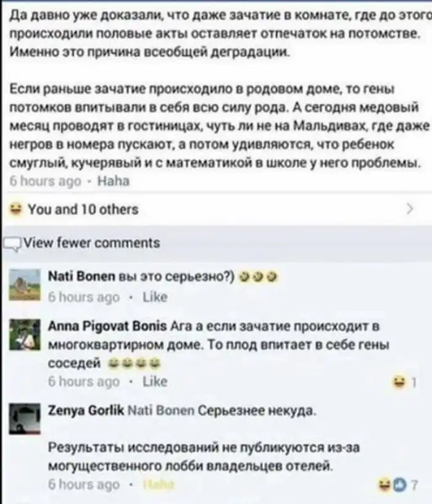Open the Anna Pigovat Bonis name link
The height and width of the screenshot is (504, 432).
click(x=107, y=326)
